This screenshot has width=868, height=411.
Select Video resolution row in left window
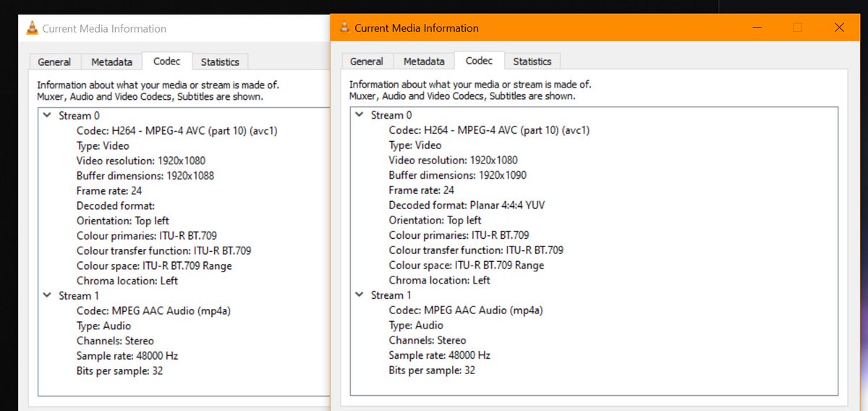tap(141, 161)
